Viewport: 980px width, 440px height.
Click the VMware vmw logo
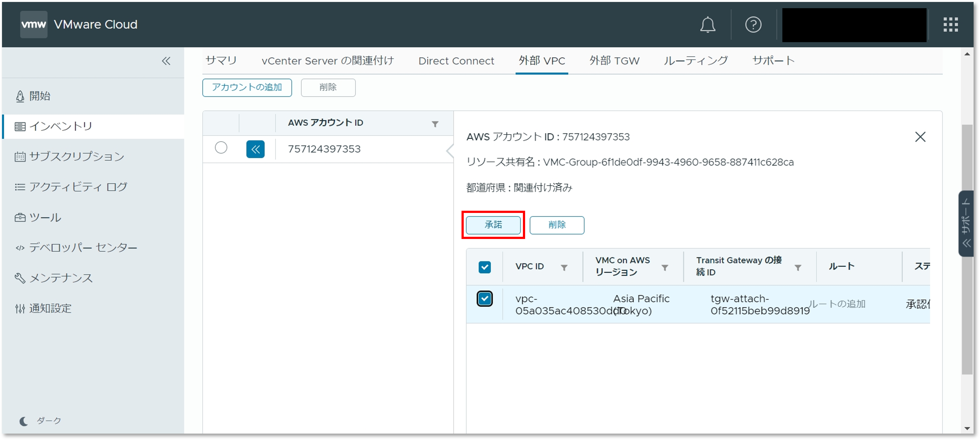coord(34,24)
